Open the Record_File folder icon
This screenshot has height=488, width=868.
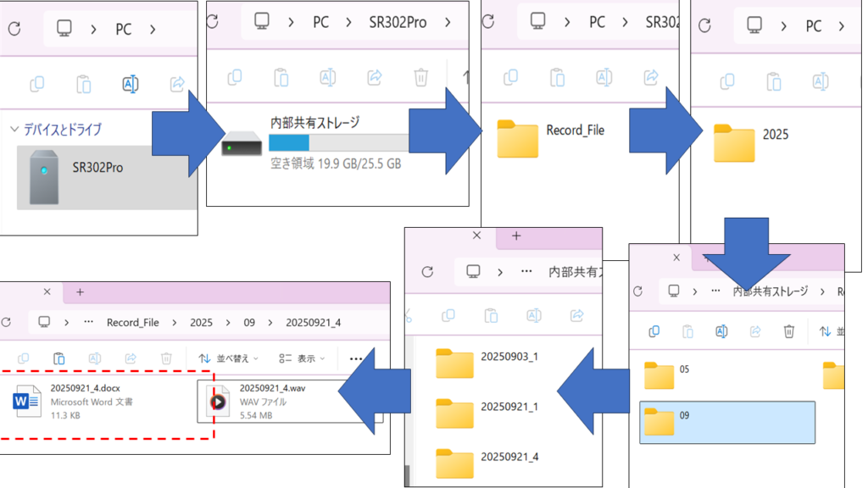click(x=517, y=139)
